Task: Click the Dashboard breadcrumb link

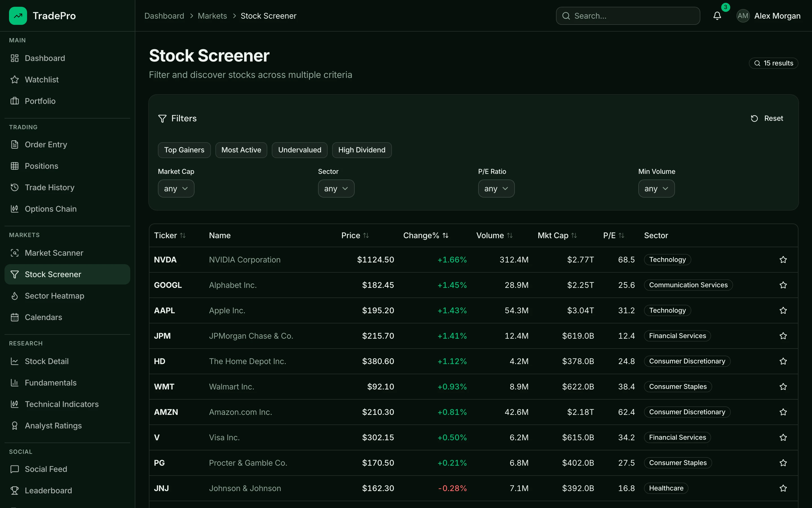Action: click(164, 16)
